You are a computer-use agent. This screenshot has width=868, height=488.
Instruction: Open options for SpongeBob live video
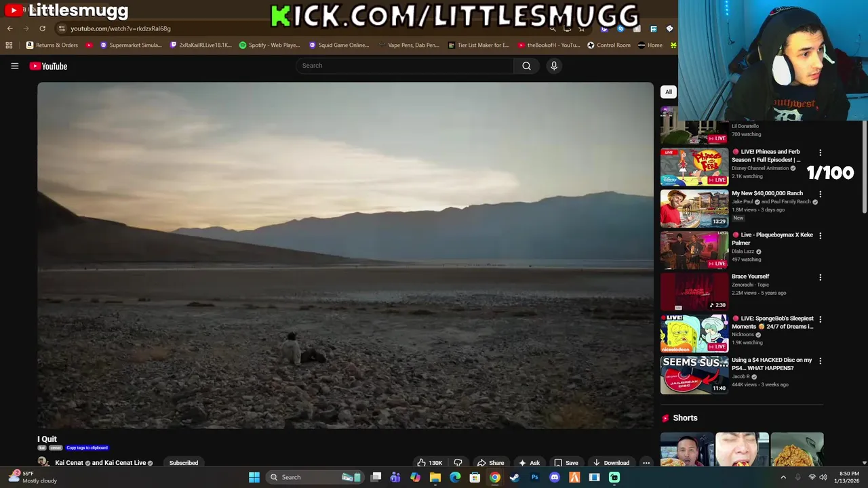[820, 319]
